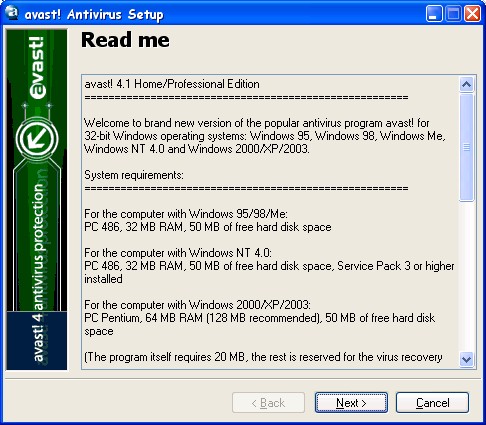Minimize the avast! Setup window
The width and height of the screenshot is (486, 425).
tap(434, 14)
